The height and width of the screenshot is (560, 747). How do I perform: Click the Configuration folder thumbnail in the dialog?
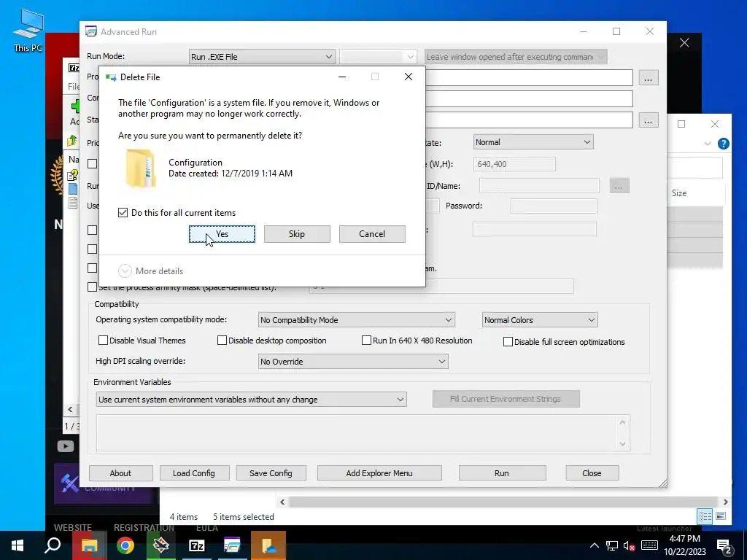click(x=140, y=168)
